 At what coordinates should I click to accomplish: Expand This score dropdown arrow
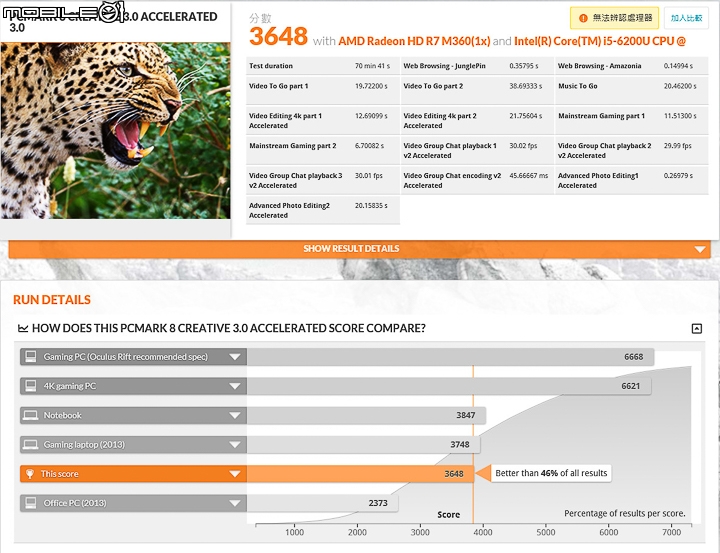click(x=235, y=474)
